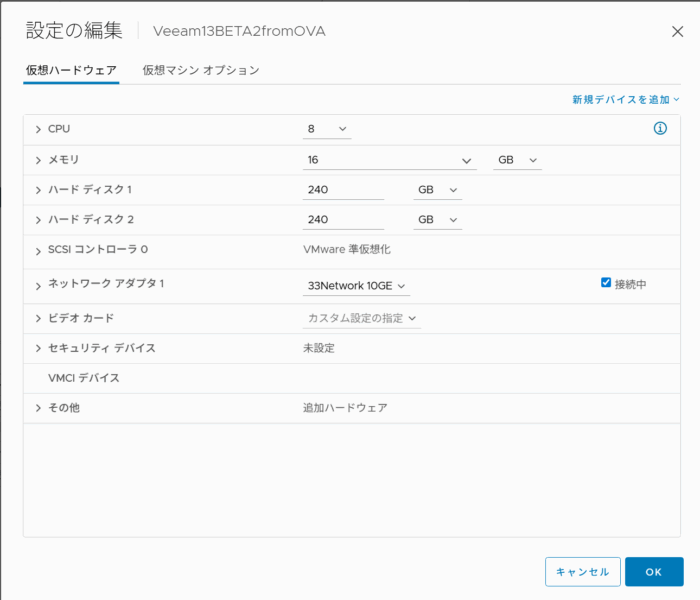Image resolution: width=700 pixels, height=600 pixels.
Task: Switch to 仮想マシン オプション tab
Action: click(201, 70)
